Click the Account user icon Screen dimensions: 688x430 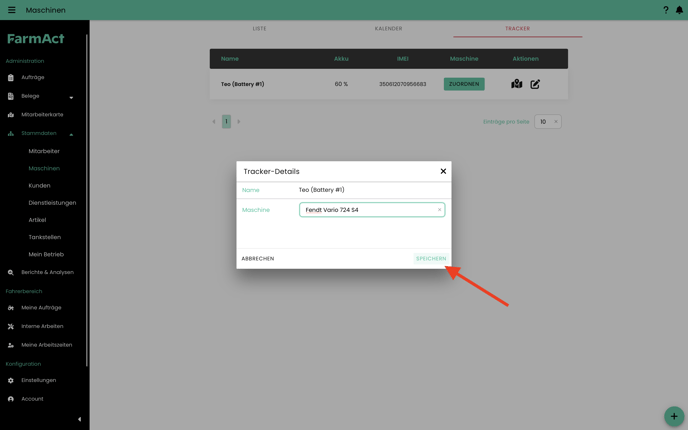point(11,399)
